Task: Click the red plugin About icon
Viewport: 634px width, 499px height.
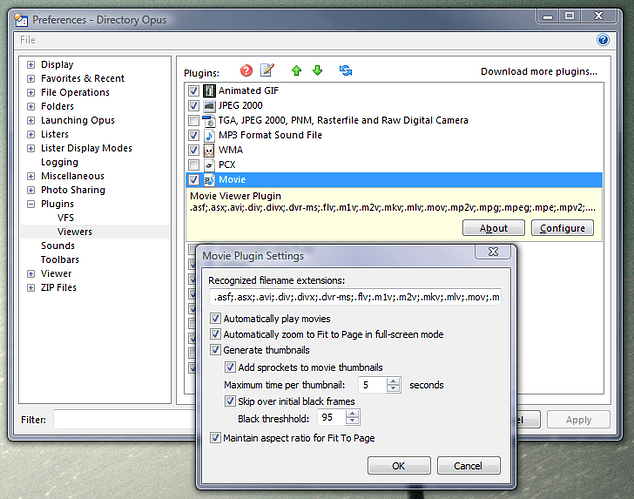Action: pyautogui.click(x=246, y=70)
